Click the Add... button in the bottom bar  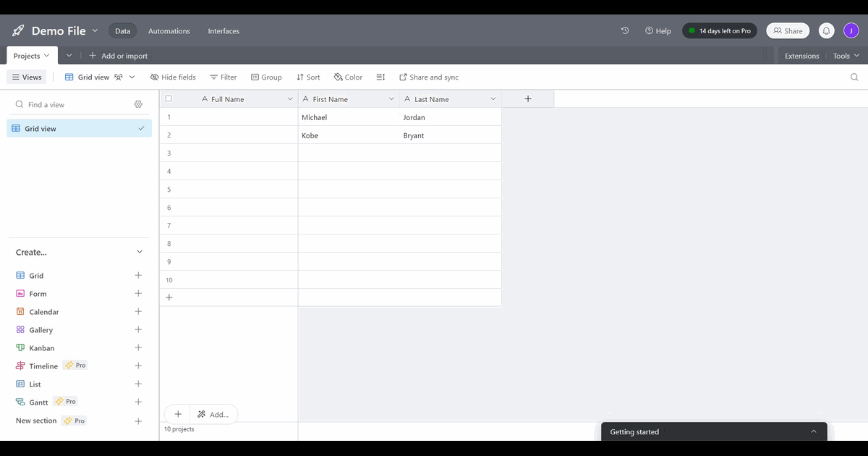pyautogui.click(x=213, y=414)
